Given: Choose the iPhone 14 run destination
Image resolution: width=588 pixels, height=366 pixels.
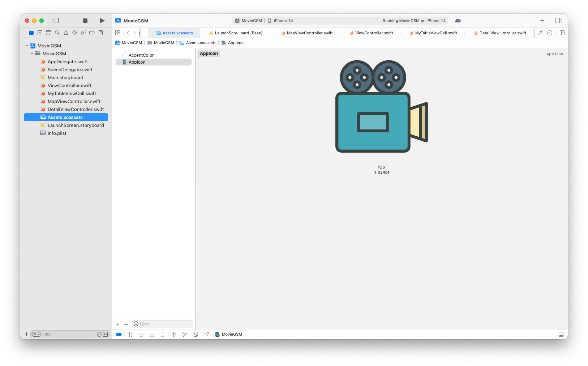Looking at the screenshot, I should [280, 21].
